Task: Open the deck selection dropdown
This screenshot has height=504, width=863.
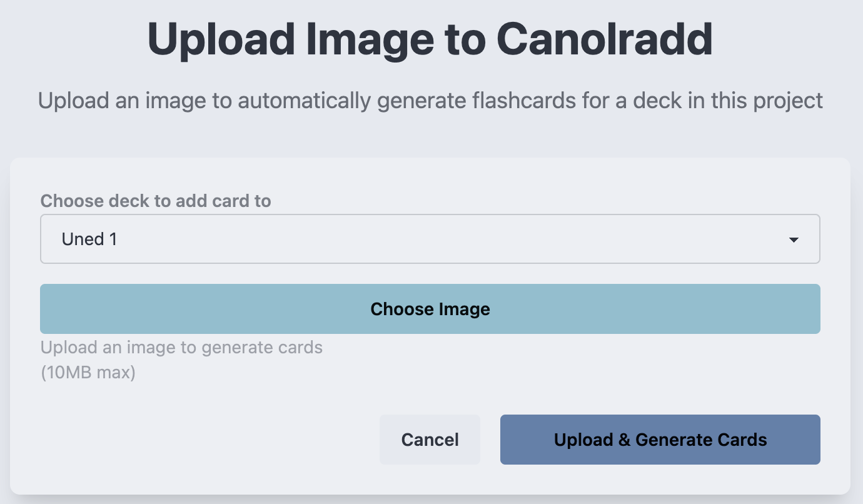Action: (430, 239)
